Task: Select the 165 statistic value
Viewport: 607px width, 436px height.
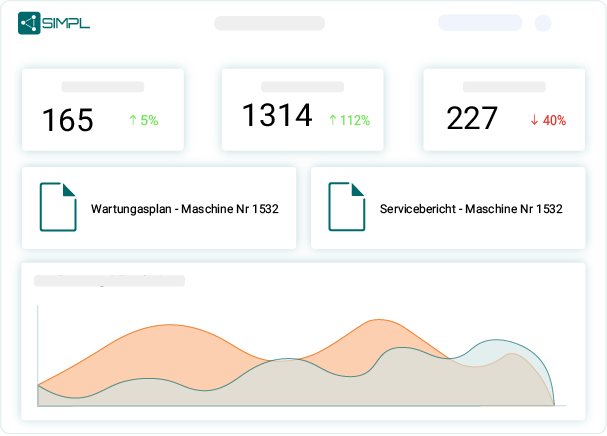Action: (x=67, y=120)
